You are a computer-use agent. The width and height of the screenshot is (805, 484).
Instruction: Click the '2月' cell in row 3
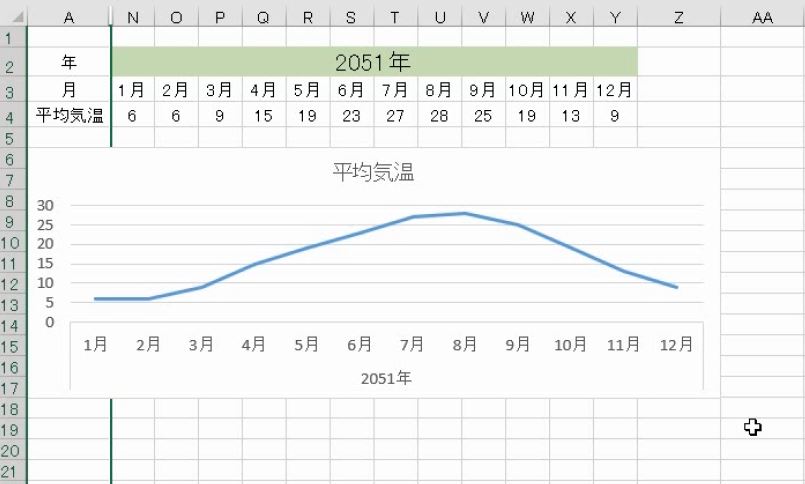coord(176,90)
